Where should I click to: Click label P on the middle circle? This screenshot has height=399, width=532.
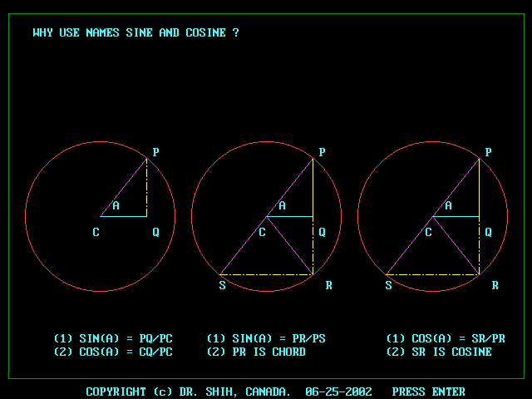(322, 152)
